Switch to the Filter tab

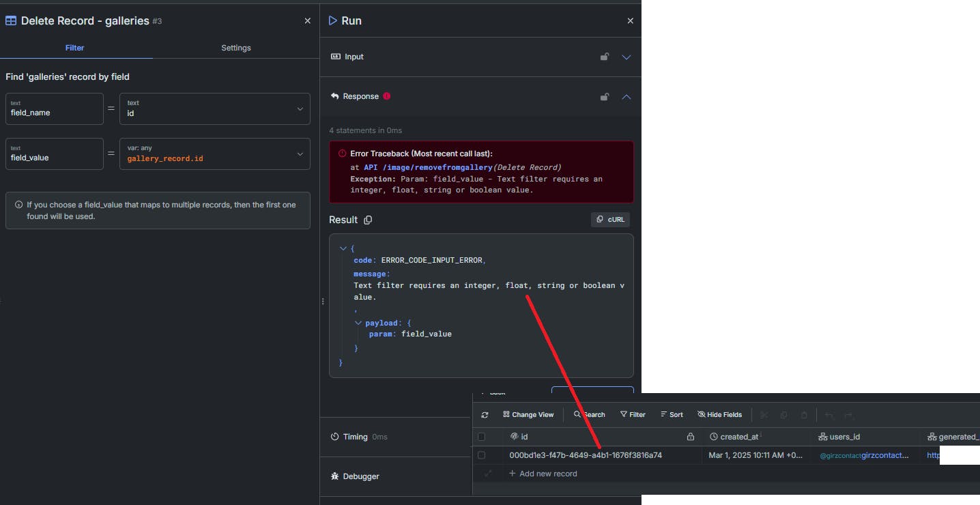[75, 48]
